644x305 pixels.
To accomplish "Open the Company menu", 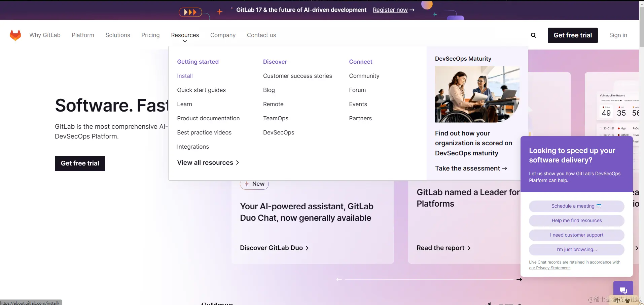I will point(223,35).
